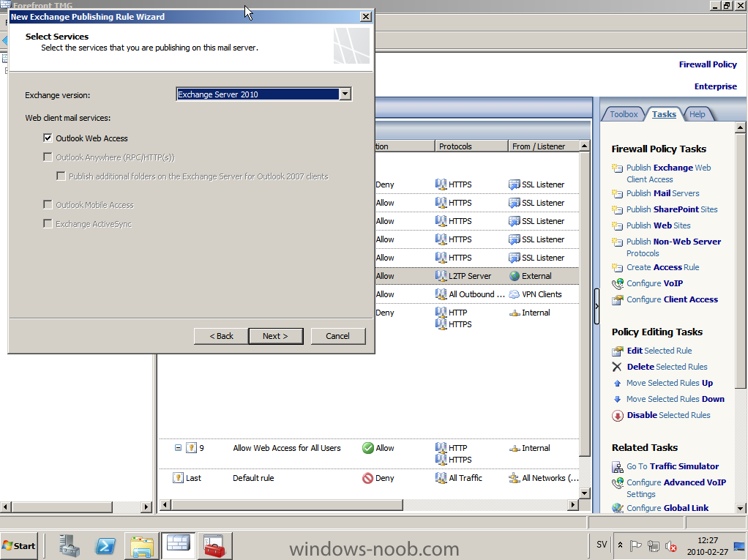The height and width of the screenshot is (560, 748).
Task: Open Windows Explorer folder taskbar icon
Action: [142, 546]
